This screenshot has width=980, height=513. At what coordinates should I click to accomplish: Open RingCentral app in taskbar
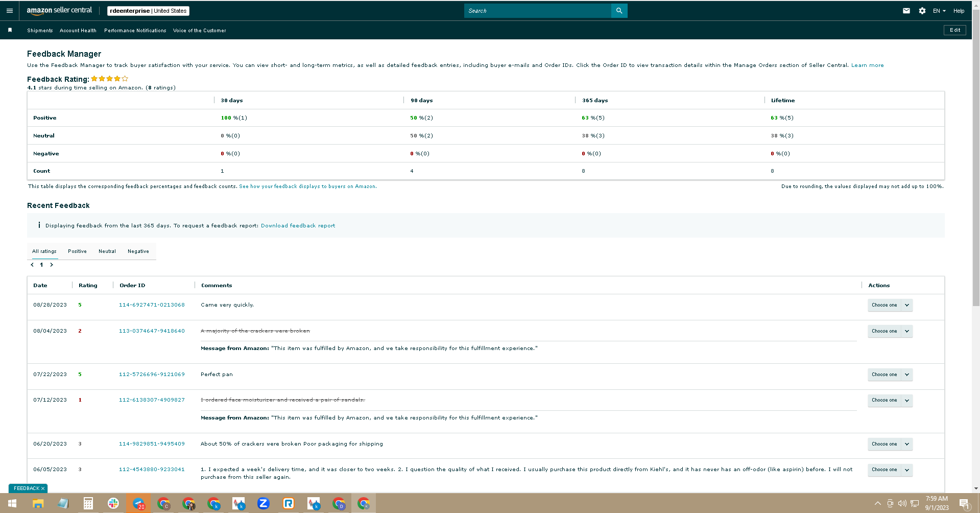click(289, 504)
